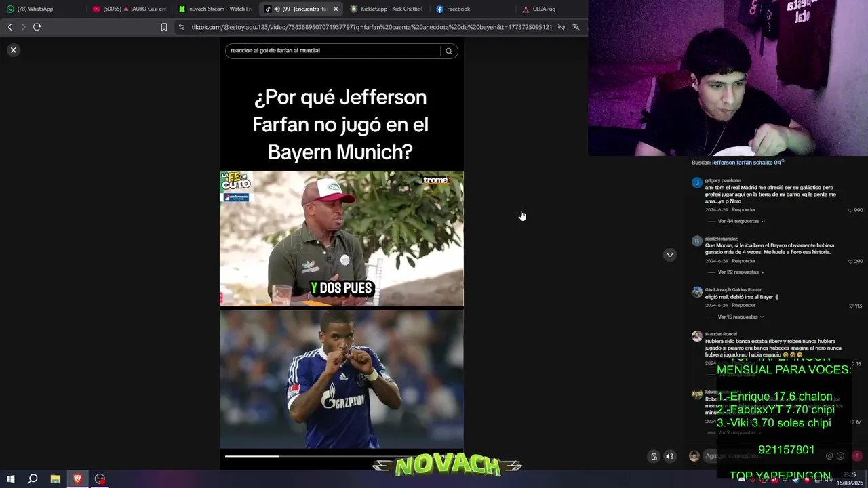Open Brander Roncal's profile avatar
Screen dimensions: 868x488
coord(696,336)
